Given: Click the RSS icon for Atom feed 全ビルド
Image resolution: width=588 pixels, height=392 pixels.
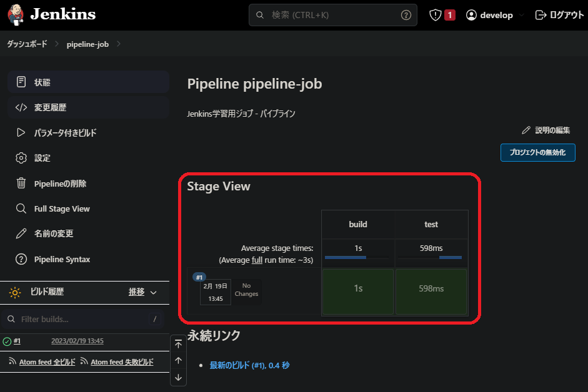Looking at the screenshot, I should coord(12,361).
